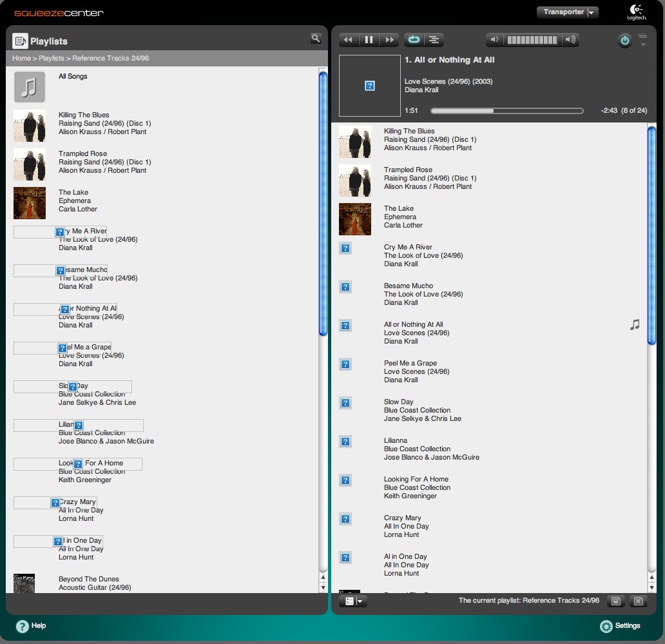Click the volume down speaker icon
Image resolution: width=665 pixels, height=644 pixels.
point(494,40)
